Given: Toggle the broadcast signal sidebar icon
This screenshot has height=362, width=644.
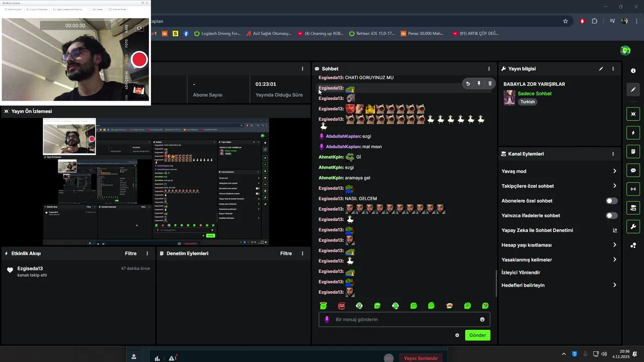Looking at the screenshot, I should (x=633, y=189).
